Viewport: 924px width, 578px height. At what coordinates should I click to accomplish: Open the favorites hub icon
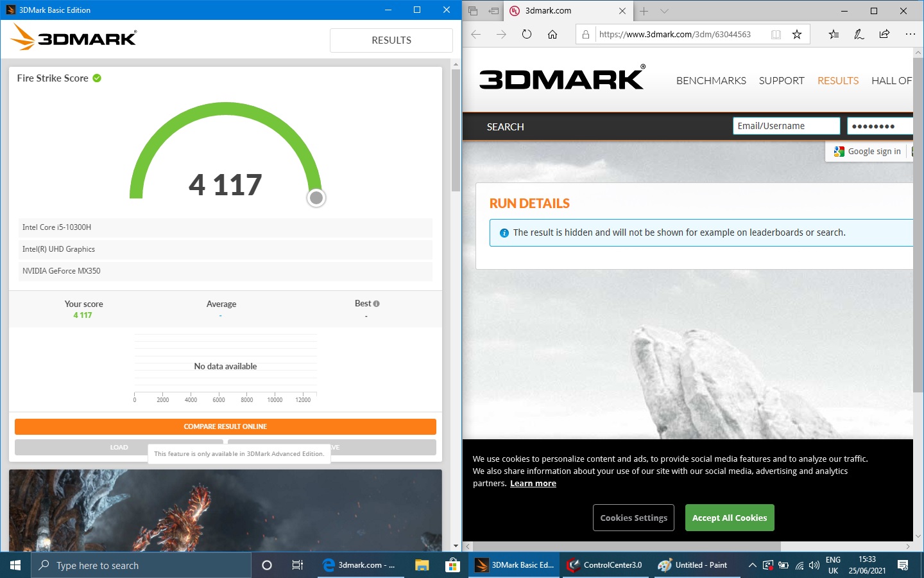point(834,35)
